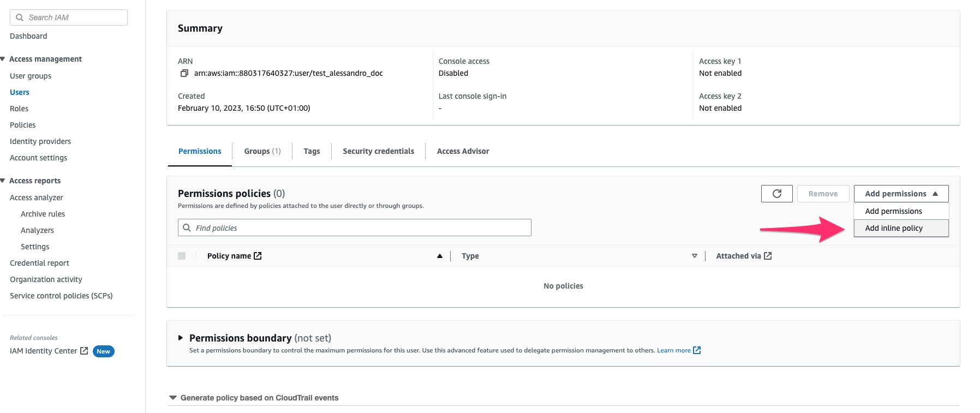Viewport: 980px width, 413px height.
Task: Open Access analyzer
Action: coord(37,197)
